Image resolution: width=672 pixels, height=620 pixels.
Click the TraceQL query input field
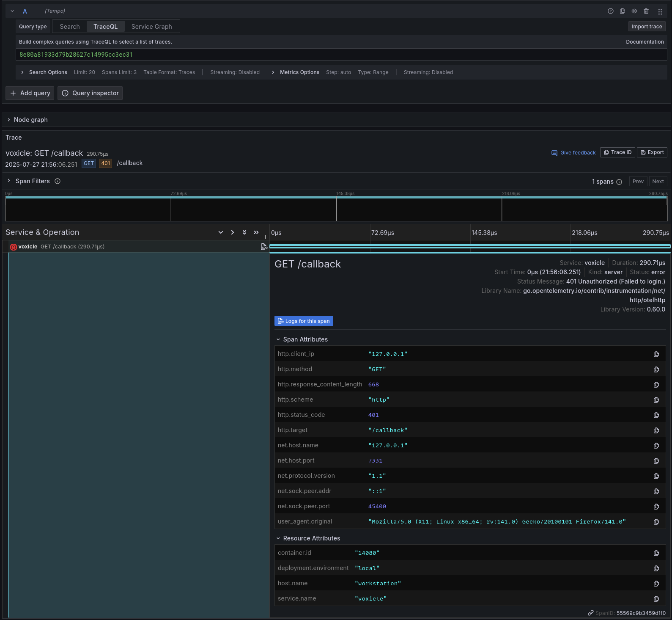coord(341,55)
